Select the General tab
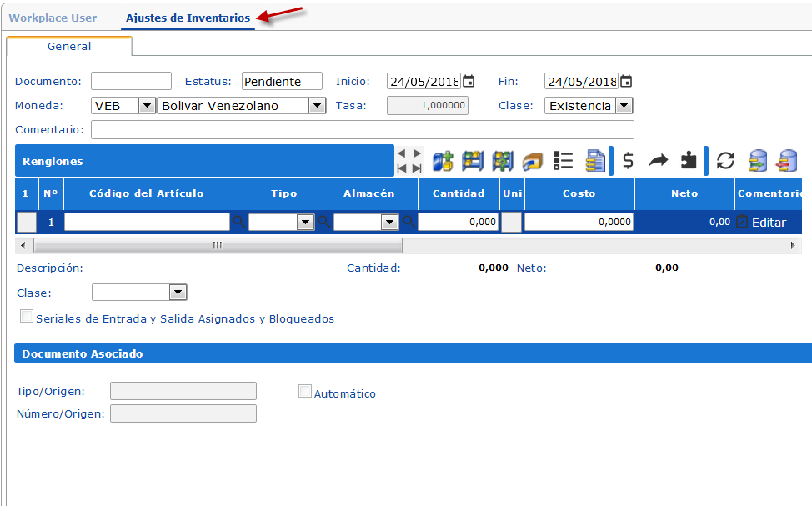This screenshot has width=812, height=506. pos(68,47)
